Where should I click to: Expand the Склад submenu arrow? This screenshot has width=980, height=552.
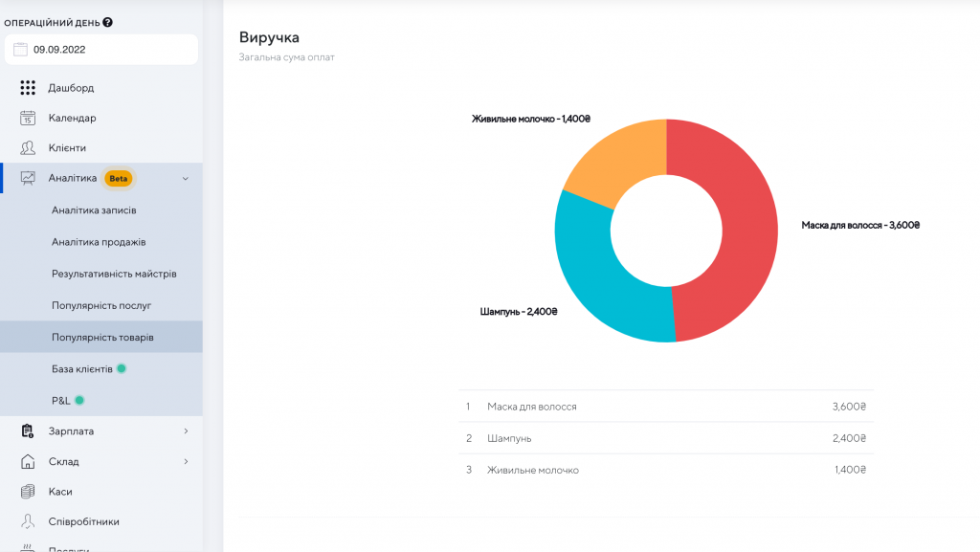[x=186, y=462]
